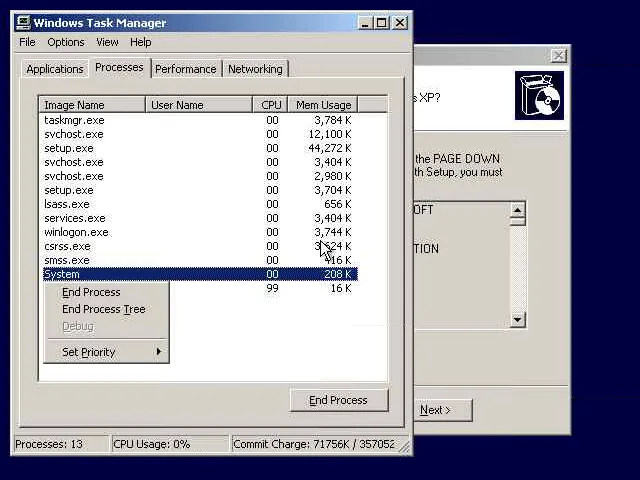Switch to the Applications tab

point(55,69)
